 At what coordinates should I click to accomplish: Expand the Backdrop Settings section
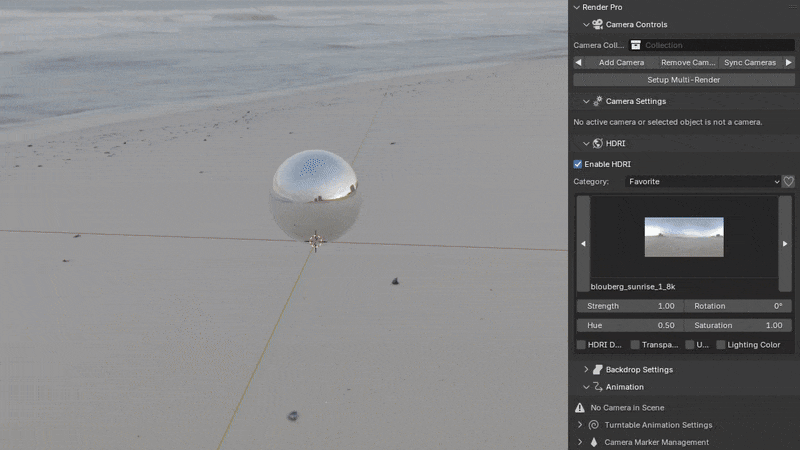click(586, 369)
